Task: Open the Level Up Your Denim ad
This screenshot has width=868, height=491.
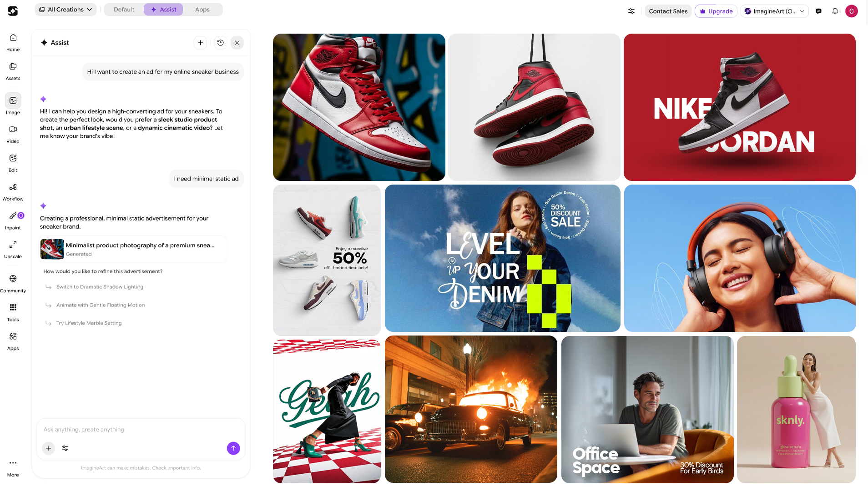Action: pos(502,258)
